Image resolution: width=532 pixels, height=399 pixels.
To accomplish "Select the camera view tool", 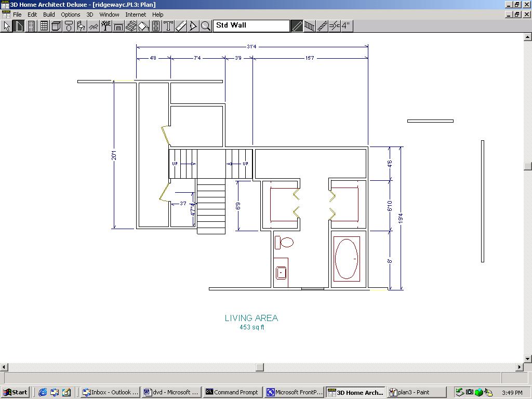I will click(193, 26).
